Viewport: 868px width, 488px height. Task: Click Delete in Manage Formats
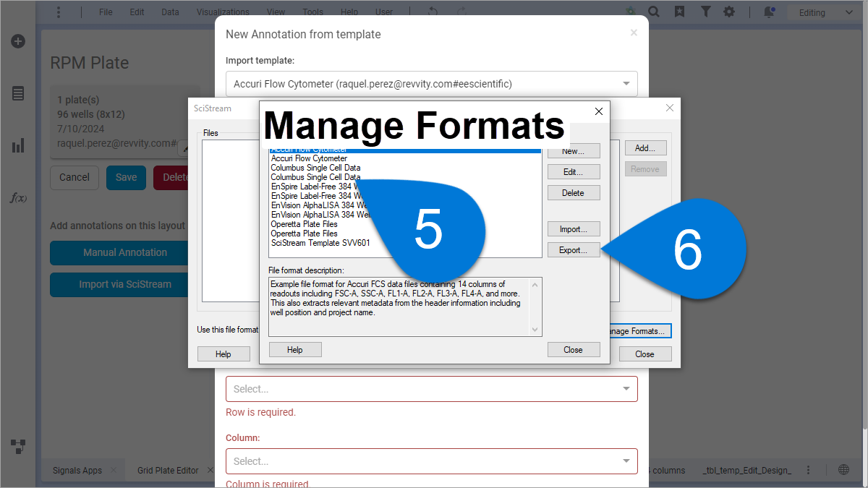click(574, 193)
